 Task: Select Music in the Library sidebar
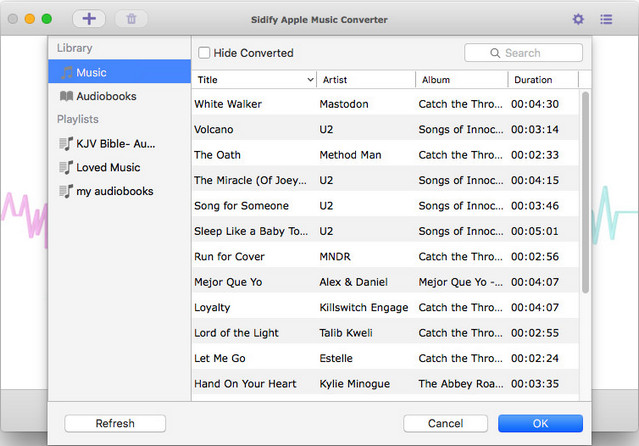click(x=119, y=72)
